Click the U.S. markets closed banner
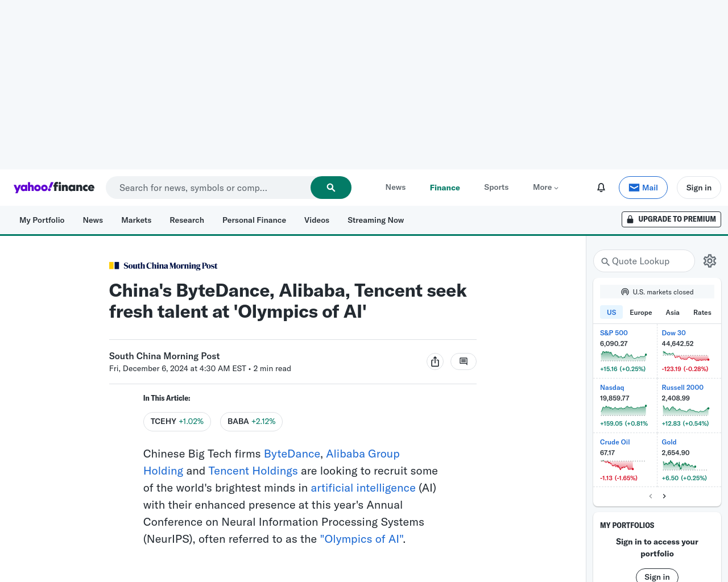728x582 pixels. point(657,292)
